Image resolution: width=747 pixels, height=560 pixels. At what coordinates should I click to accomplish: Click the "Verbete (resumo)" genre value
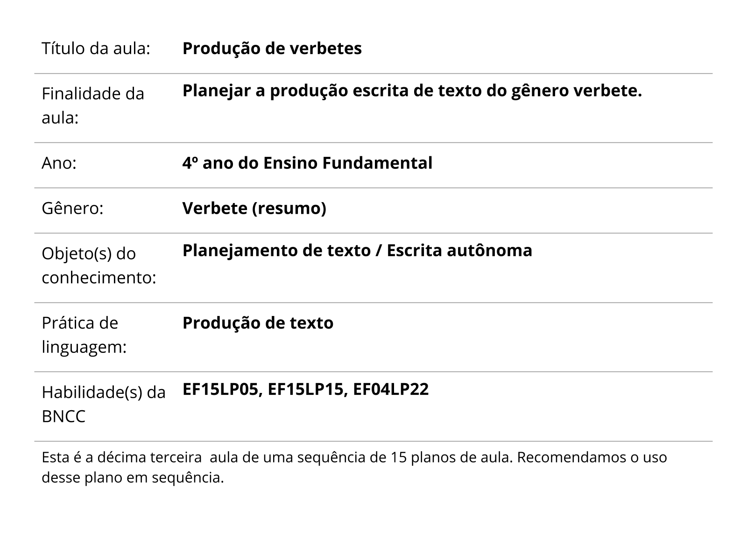point(254,208)
